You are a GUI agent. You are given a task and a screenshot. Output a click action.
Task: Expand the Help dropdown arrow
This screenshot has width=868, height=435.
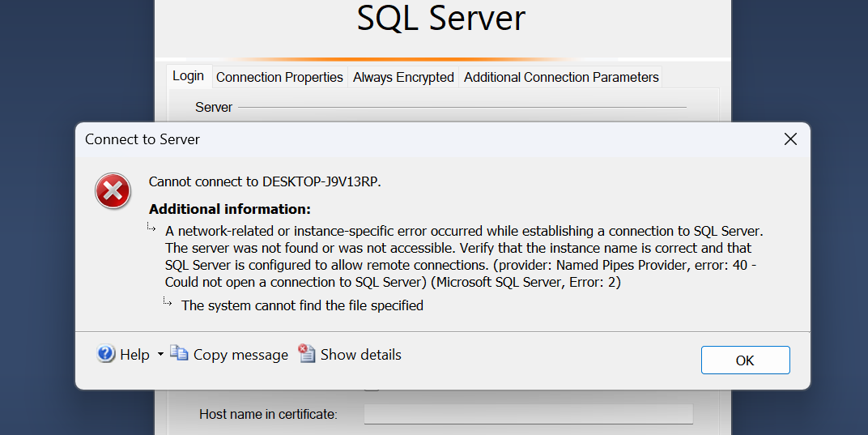(160, 354)
